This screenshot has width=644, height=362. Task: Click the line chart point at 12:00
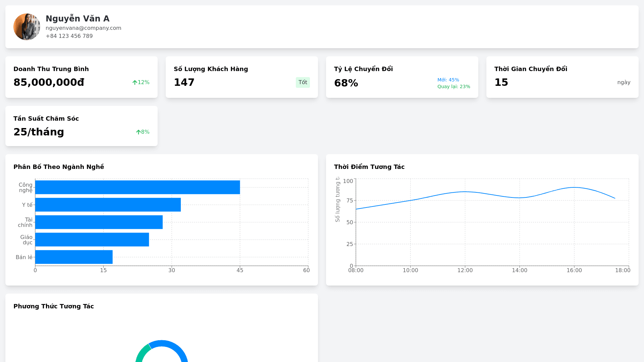point(465,192)
